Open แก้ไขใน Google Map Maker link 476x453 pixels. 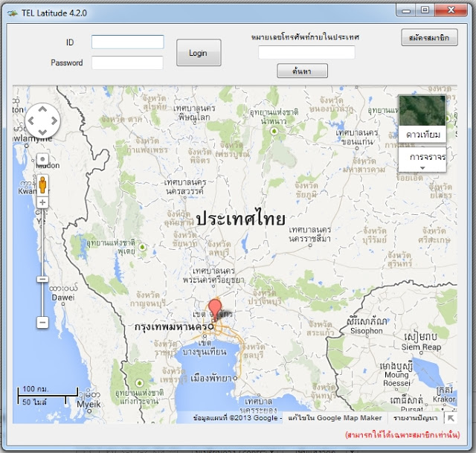point(335,418)
